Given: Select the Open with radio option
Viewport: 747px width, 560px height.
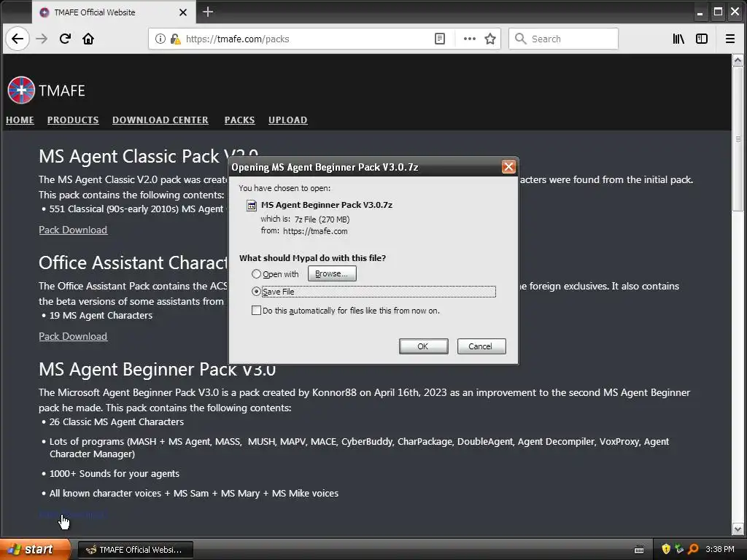Looking at the screenshot, I should (256, 274).
